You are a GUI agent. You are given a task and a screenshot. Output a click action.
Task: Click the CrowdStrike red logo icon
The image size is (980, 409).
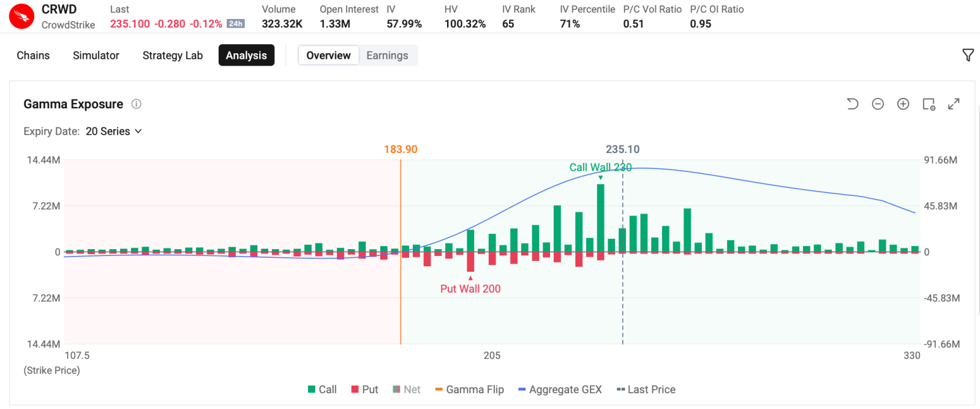tap(22, 17)
